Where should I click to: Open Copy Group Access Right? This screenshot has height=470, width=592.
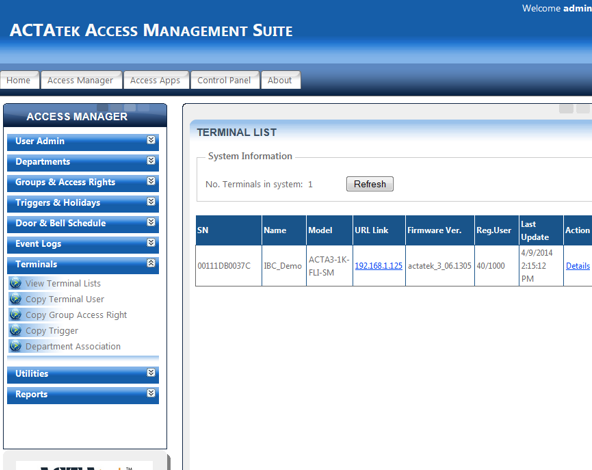click(76, 315)
